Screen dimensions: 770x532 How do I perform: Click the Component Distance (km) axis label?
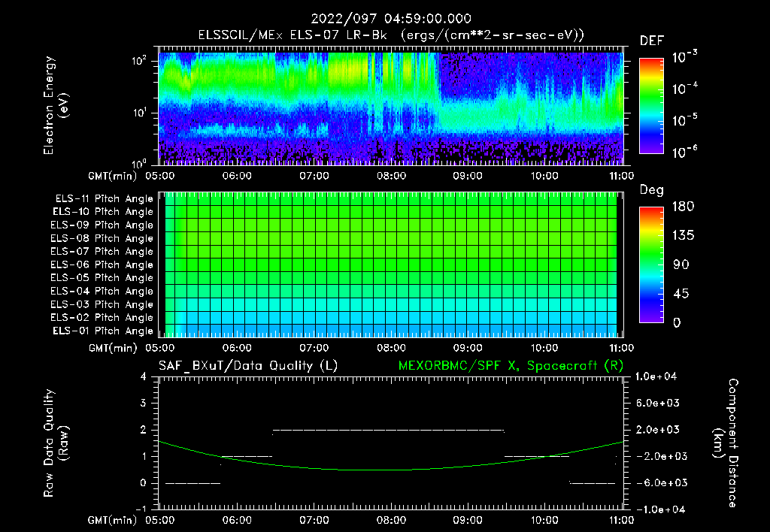[x=726, y=443]
